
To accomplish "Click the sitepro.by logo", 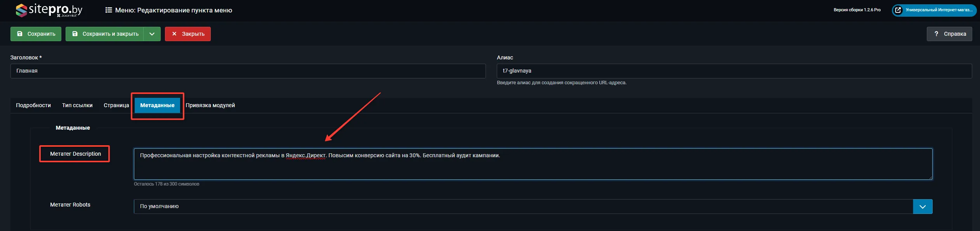I will [x=49, y=10].
